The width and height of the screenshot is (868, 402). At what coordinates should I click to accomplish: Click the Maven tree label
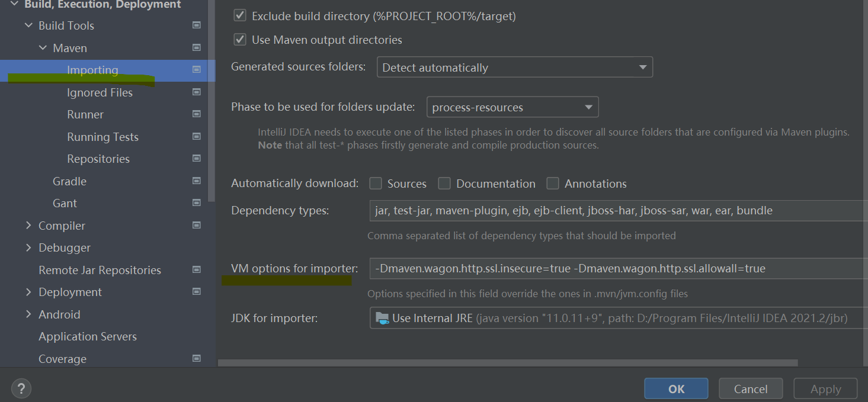[70, 48]
